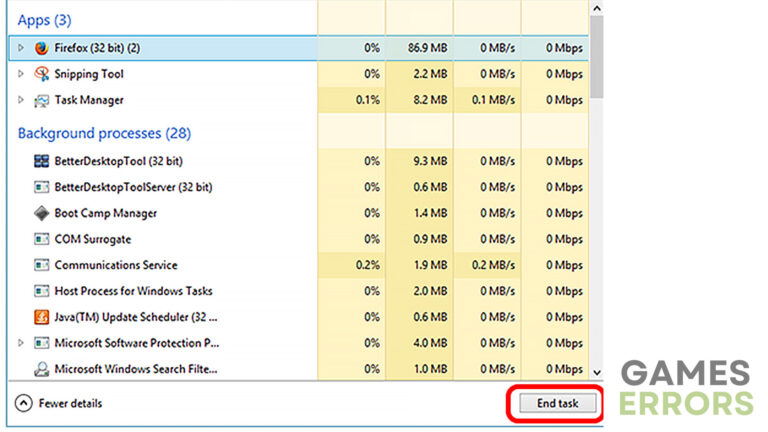This screenshot has height=432, width=768.
Task: Click the Boot Camp Manager diamond icon
Action: (x=41, y=213)
